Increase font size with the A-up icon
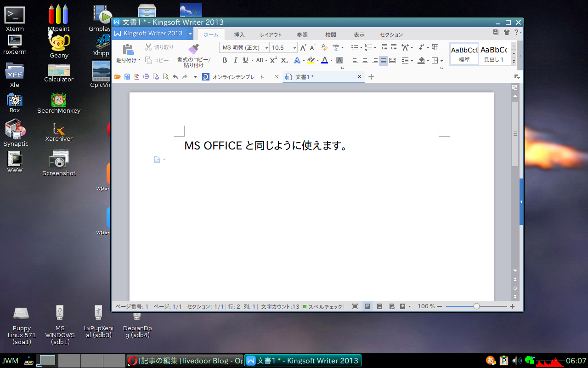588x368 pixels. (x=303, y=47)
